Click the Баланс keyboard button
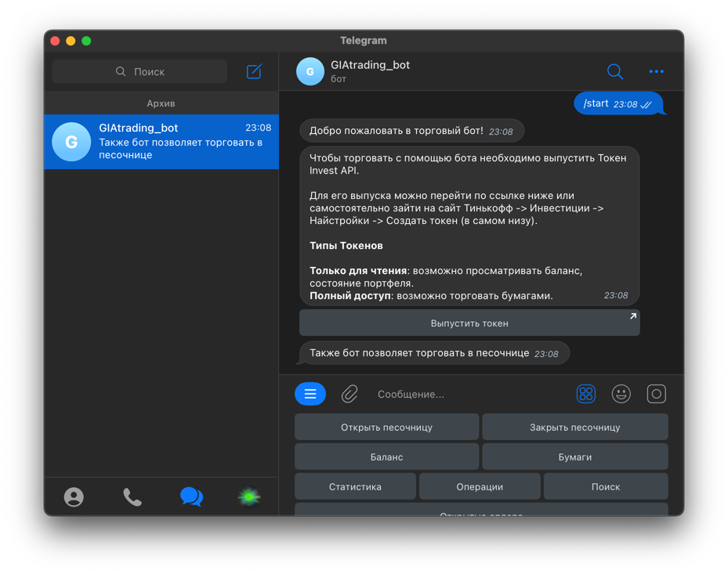 coord(387,457)
